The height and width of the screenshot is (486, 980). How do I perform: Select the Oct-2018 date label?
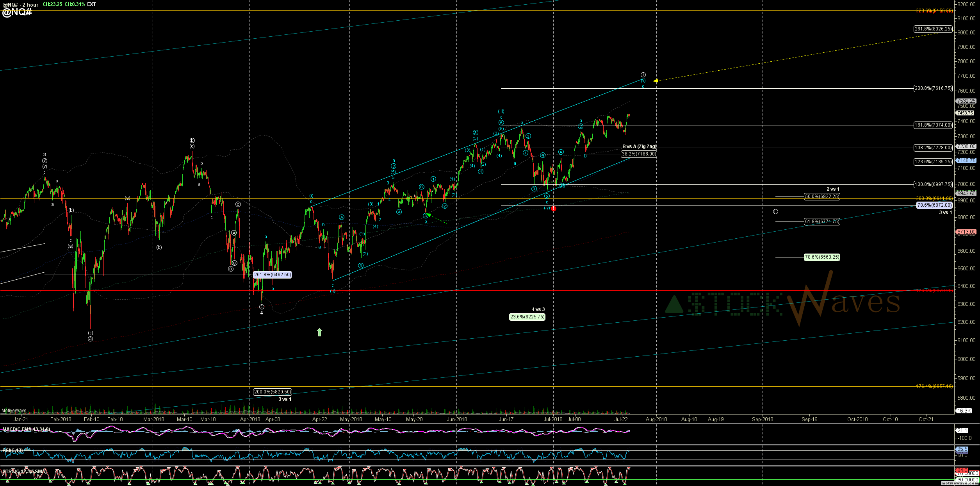[x=857, y=420]
